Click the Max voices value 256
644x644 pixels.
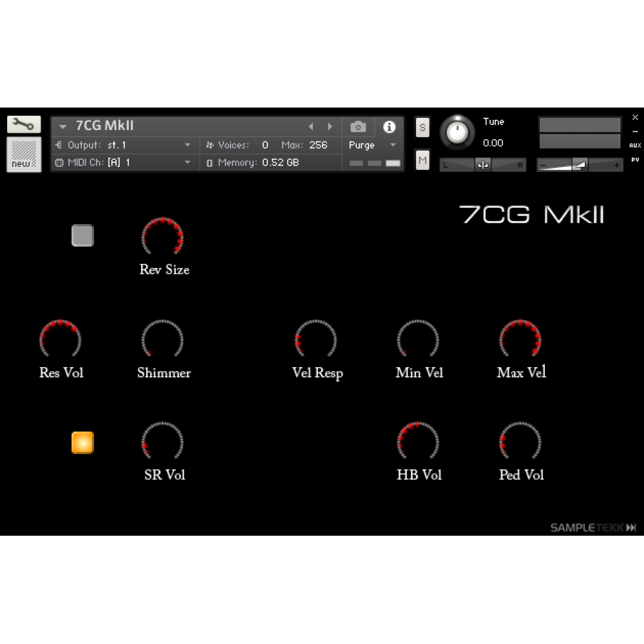318,146
